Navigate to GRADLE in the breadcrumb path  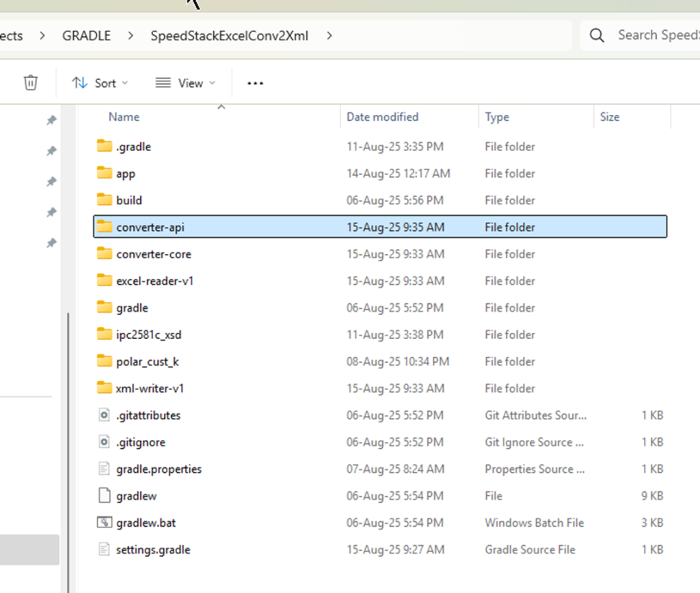click(x=86, y=36)
